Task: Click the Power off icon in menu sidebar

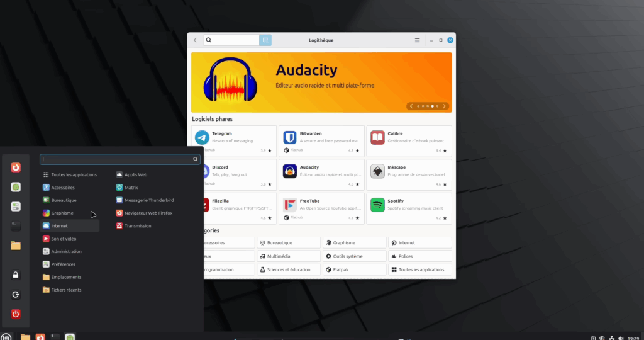Action: pos(16,314)
